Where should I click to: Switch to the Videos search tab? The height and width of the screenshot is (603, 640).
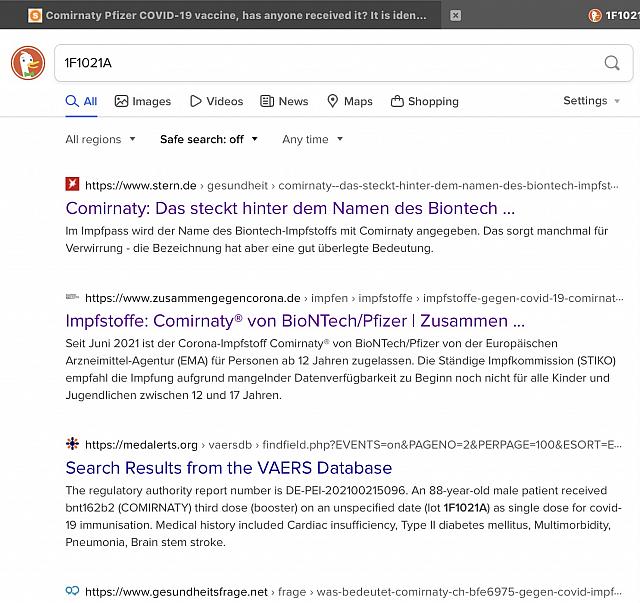(216, 101)
